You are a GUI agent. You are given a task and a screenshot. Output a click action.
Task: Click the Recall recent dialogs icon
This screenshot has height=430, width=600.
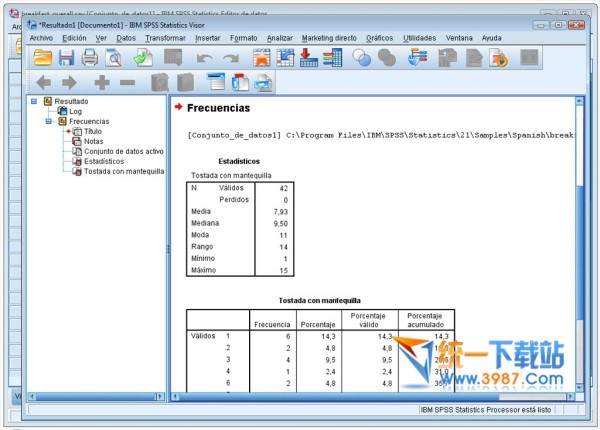[x=173, y=58]
